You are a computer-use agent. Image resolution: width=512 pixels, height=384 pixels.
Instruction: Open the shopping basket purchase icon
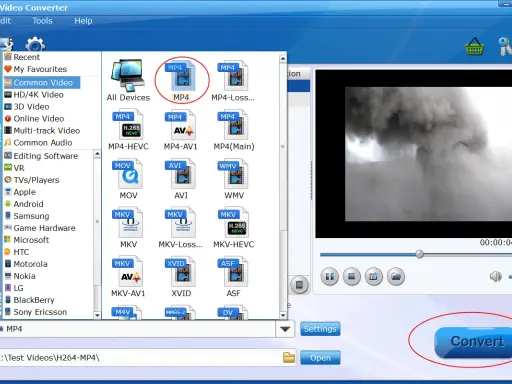(x=474, y=46)
